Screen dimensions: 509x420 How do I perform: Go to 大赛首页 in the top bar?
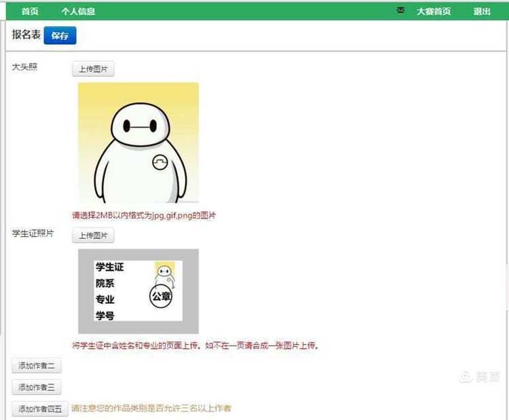pos(434,12)
